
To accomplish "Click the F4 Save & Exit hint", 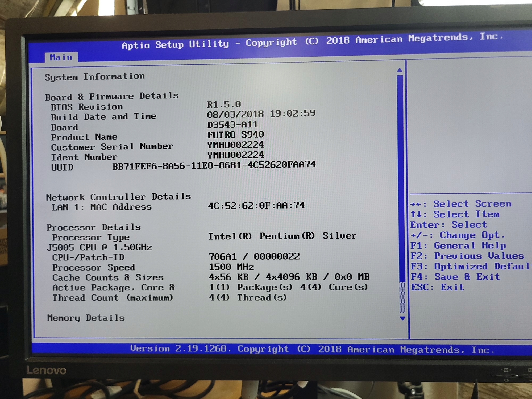I will pos(455,277).
